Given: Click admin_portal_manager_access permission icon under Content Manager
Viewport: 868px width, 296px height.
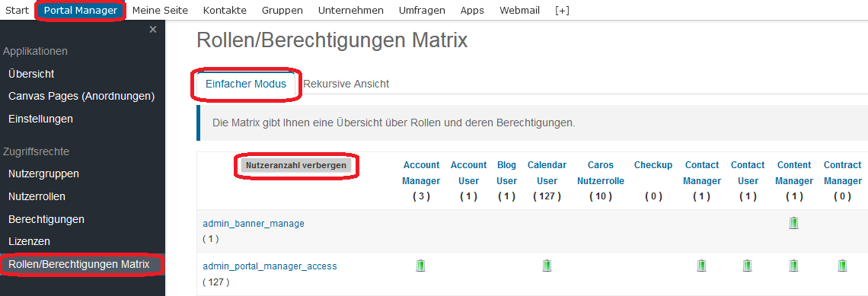Looking at the screenshot, I should pyautogui.click(x=794, y=266).
